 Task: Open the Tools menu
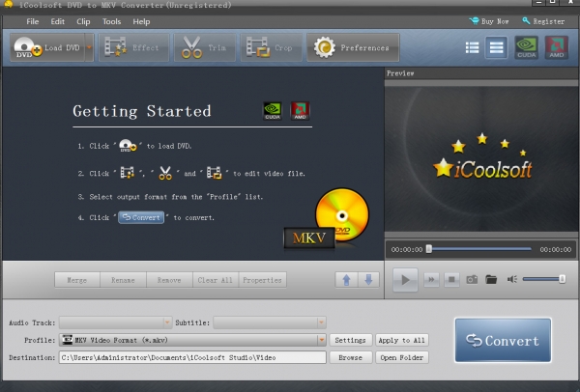112,21
